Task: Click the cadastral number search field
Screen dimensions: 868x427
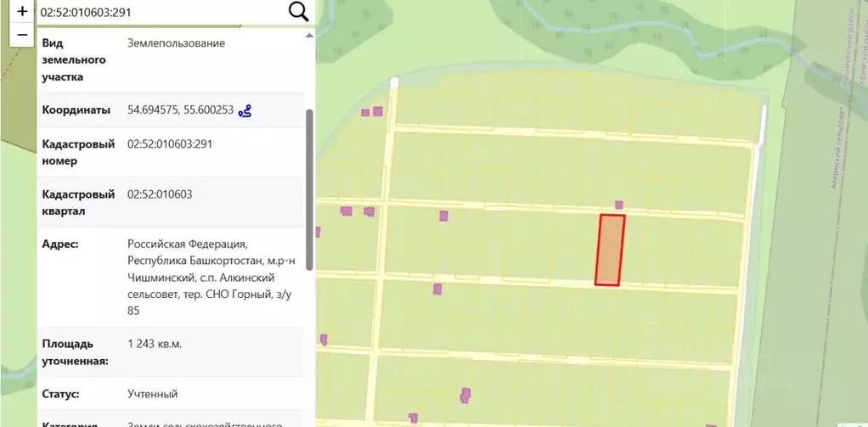Action: coord(161,12)
